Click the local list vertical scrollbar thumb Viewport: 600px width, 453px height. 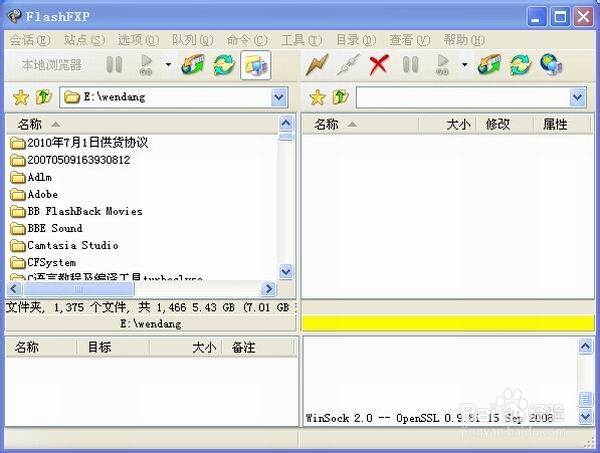(286, 137)
